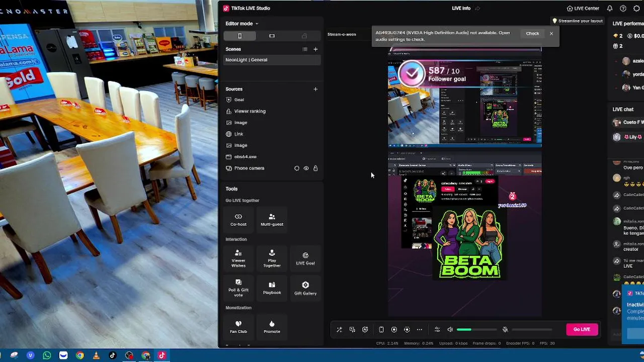Viewport: 644px width, 362px height.
Task: Open the Gift Gallery tool
Action: coord(305,288)
